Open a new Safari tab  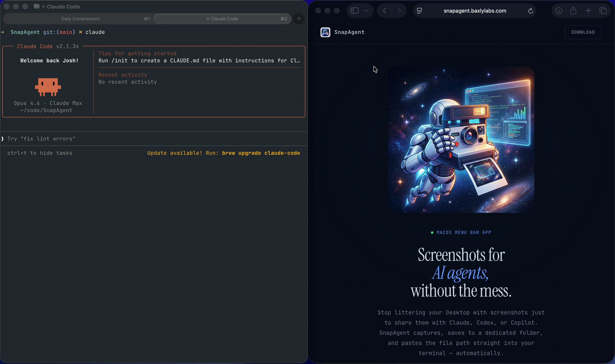coord(588,11)
